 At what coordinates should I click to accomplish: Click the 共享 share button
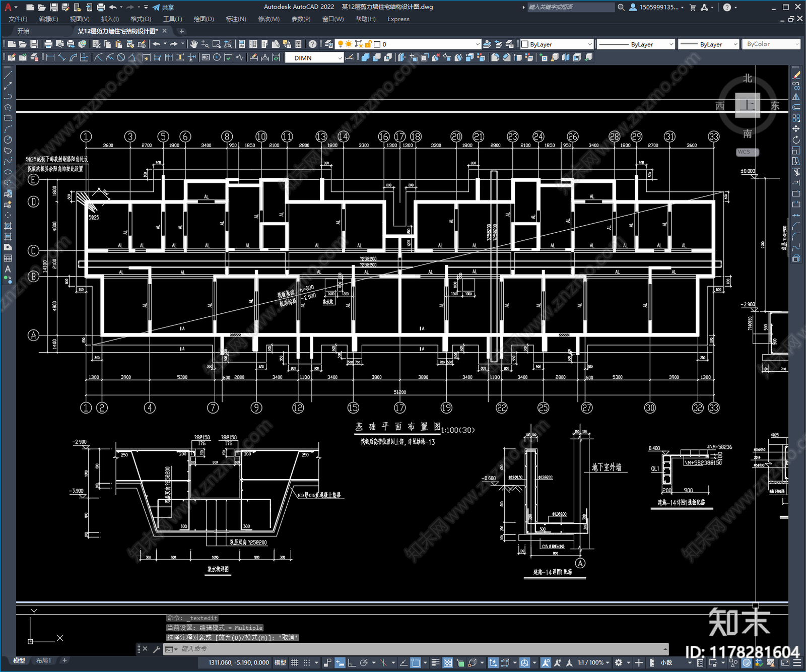click(163, 7)
